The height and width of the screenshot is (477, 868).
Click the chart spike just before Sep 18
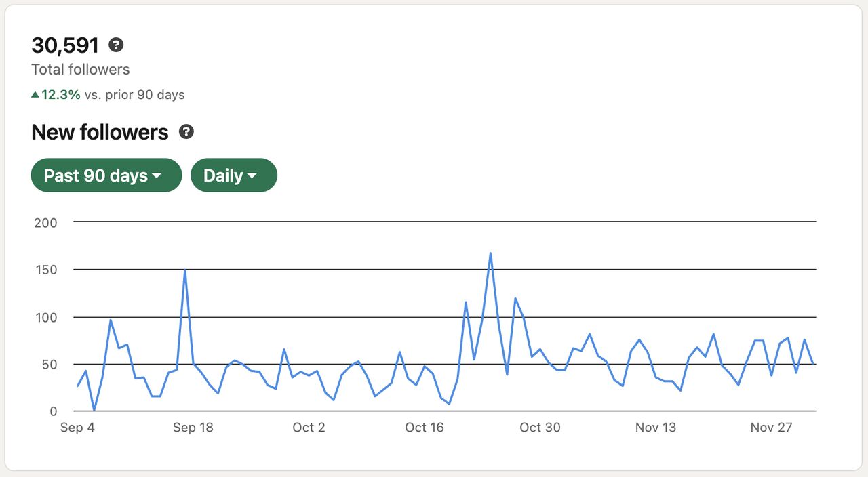tap(185, 270)
